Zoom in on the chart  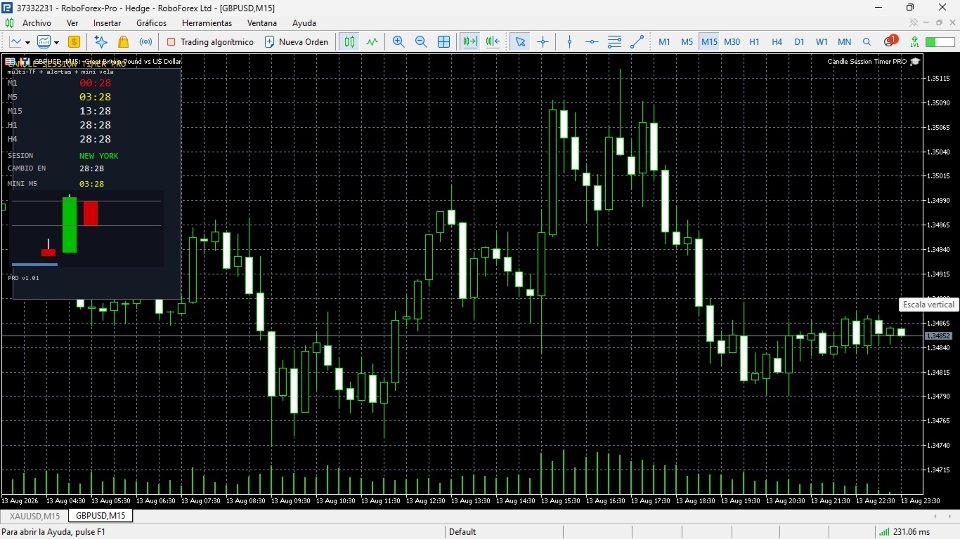399,42
